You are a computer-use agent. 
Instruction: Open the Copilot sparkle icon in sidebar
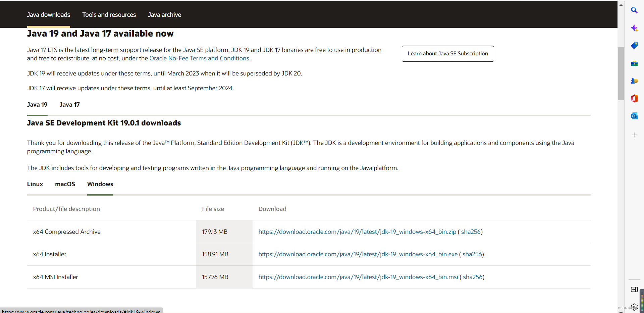pyautogui.click(x=634, y=28)
